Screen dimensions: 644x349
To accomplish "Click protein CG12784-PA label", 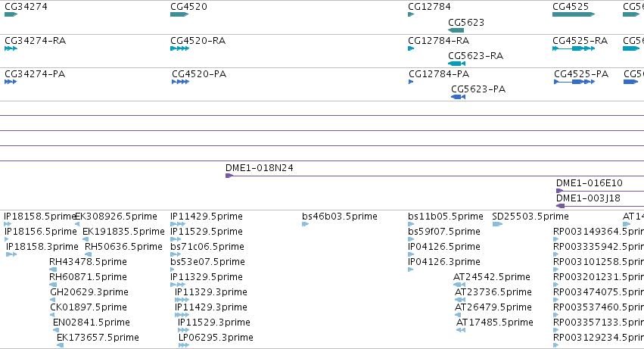I will (x=439, y=74).
